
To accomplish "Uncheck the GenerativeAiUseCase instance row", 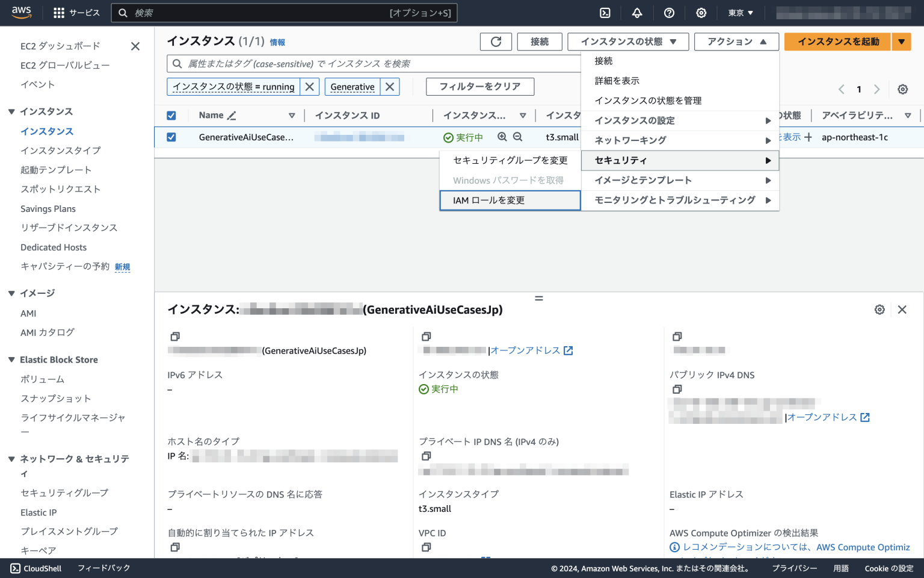I will click(171, 137).
